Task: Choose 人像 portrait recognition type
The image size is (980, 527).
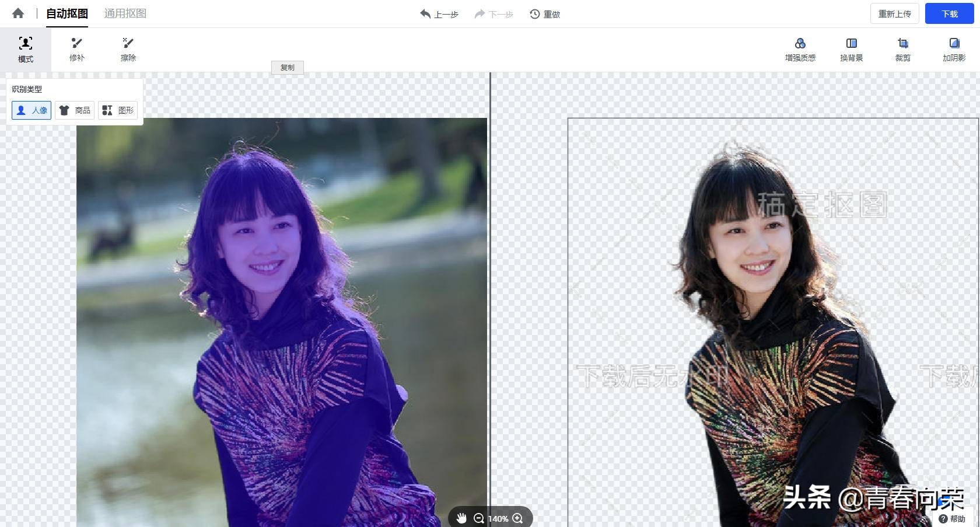Action: point(32,110)
